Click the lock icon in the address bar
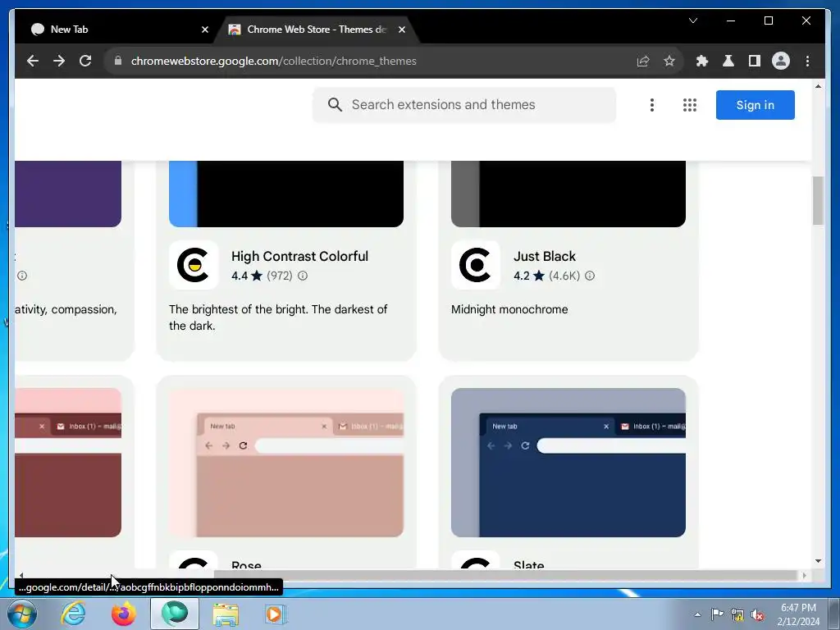 [x=118, y=61]
